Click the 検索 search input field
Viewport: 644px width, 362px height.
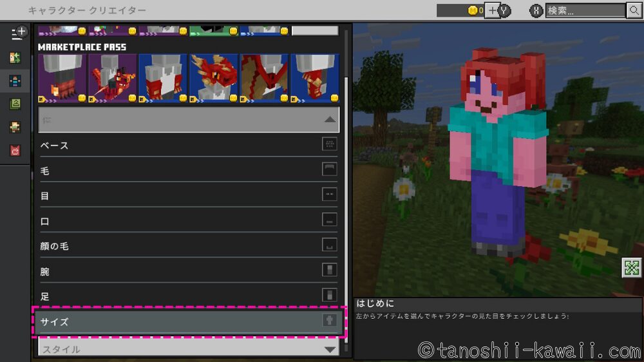tap(585, 10)
